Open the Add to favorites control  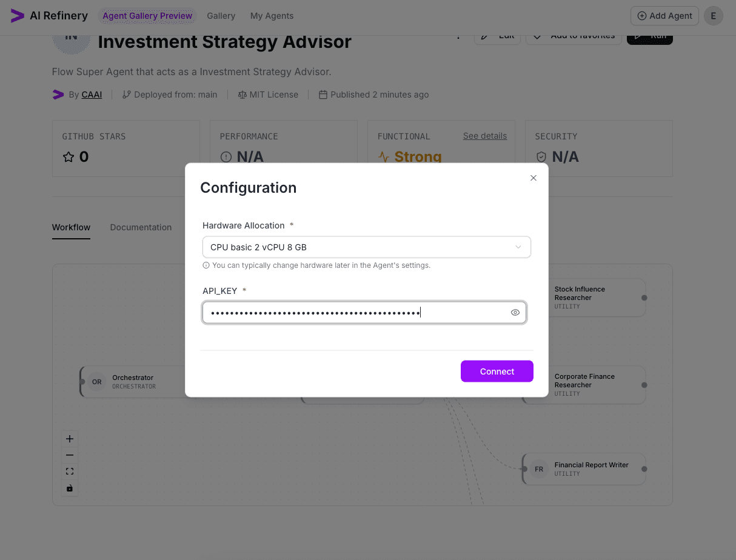pos(573,36)
